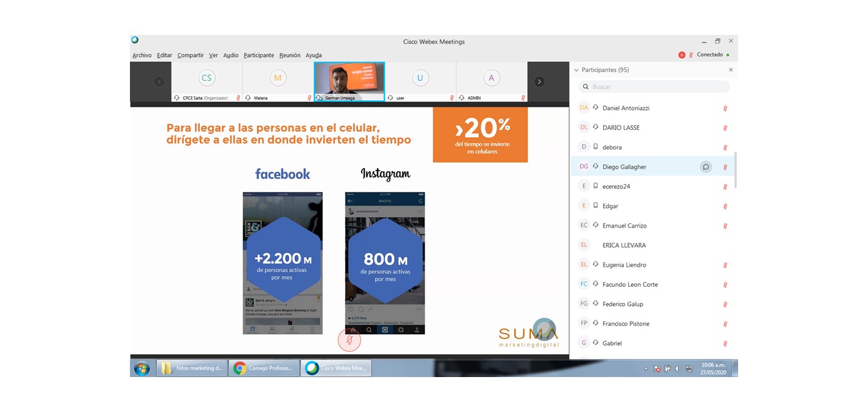Click the muted mic icon on CPCE Salta thumbnail
This screenshot has height=412, width=868.
238,98
